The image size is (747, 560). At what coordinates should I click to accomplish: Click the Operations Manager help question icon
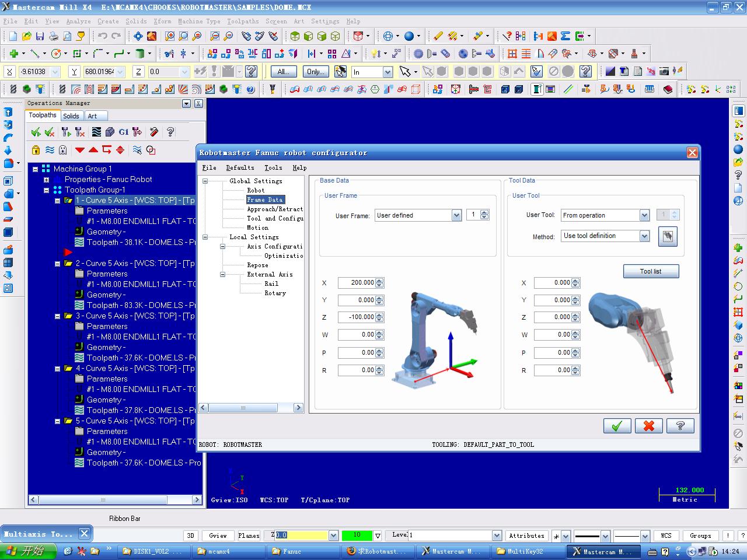pyautogui.click(x=170, y=132)
